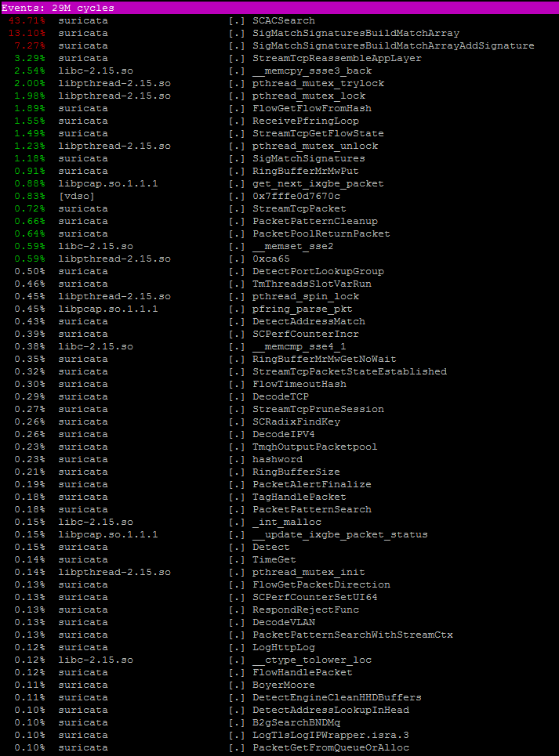Select RingBufferSize symbol
The image size is (559, 756).
pos(296,472)
